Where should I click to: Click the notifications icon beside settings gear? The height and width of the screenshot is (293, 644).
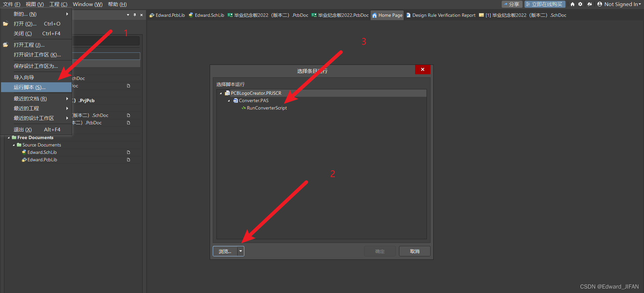[x=590, y=4]
